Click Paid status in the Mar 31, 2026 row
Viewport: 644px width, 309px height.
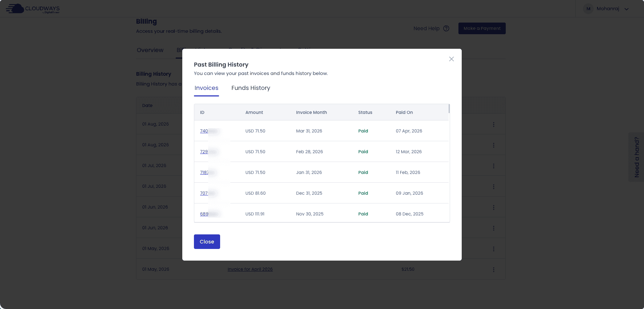click(363, 131)
